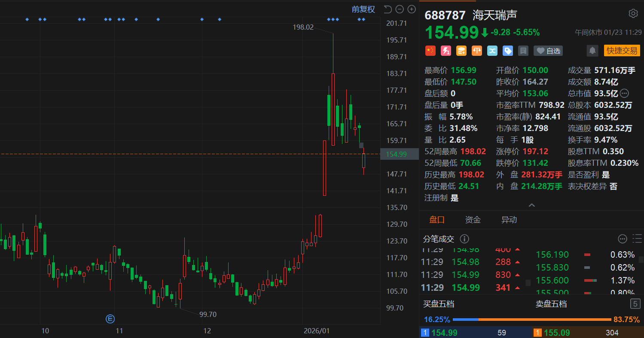Reset the chart view with the undo arrow

point(388,9)
